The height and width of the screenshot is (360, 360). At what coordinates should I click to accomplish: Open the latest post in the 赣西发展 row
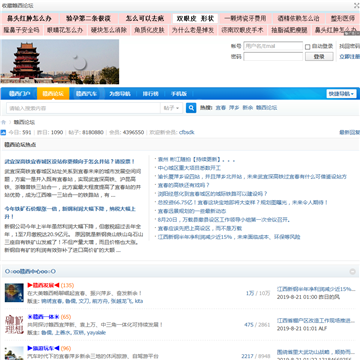[x=316, y=289]
